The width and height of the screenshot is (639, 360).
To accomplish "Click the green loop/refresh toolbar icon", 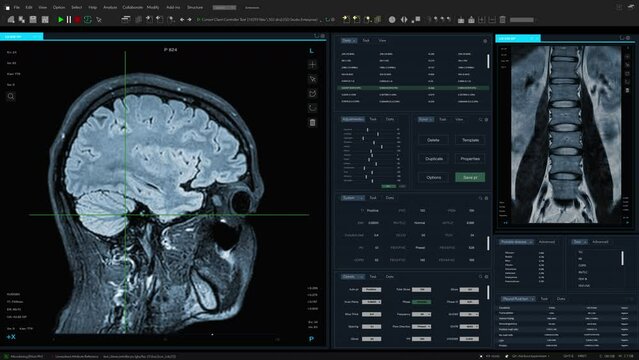I will click(x=88, y=19).
